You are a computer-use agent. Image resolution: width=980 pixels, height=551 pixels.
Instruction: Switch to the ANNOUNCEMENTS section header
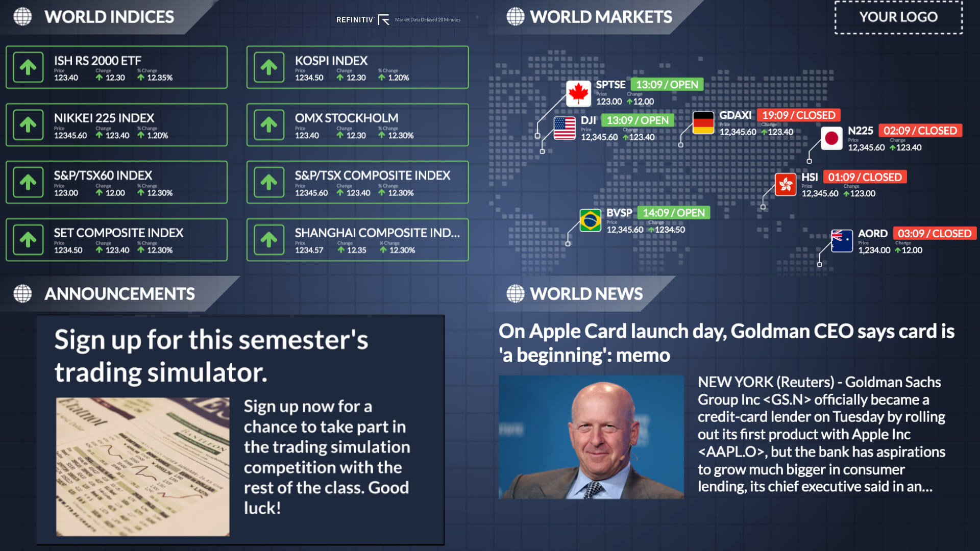tap(119, 293)
